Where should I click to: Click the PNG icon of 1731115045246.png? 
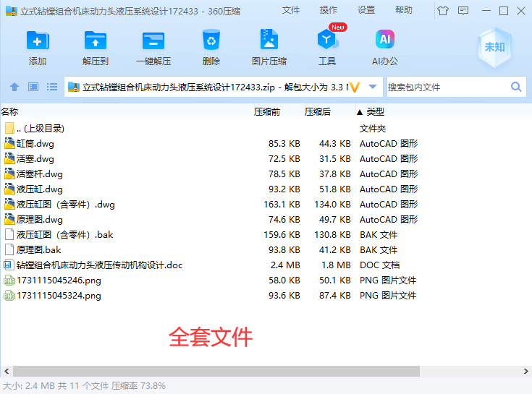tap(9, 280)
